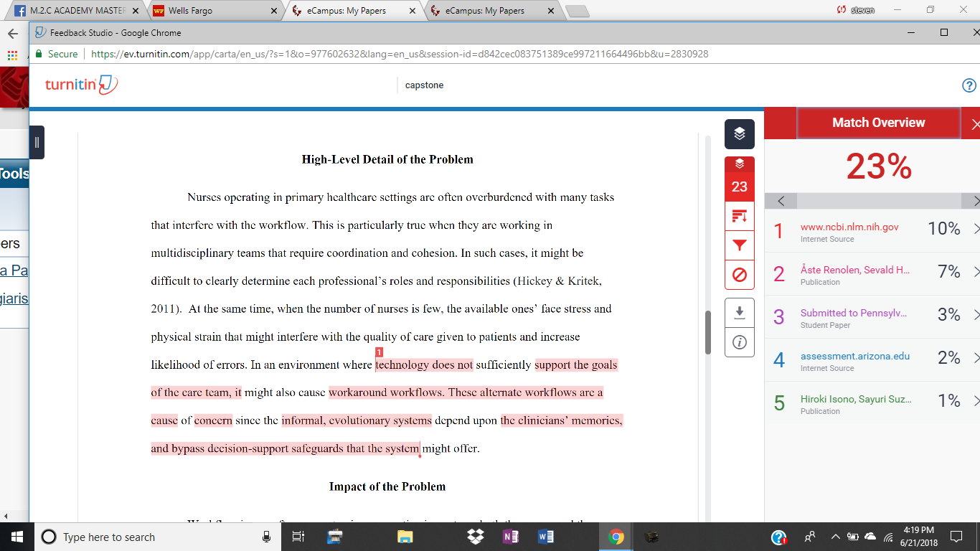This screenshot has height=551, width=980.
Task: Open Task View on the taskbar
Action: coord(299,537)
